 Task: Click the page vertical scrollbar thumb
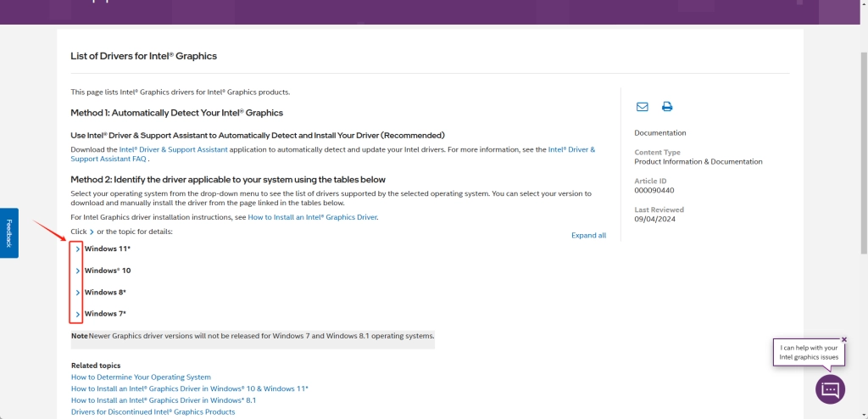coord(864,155)
